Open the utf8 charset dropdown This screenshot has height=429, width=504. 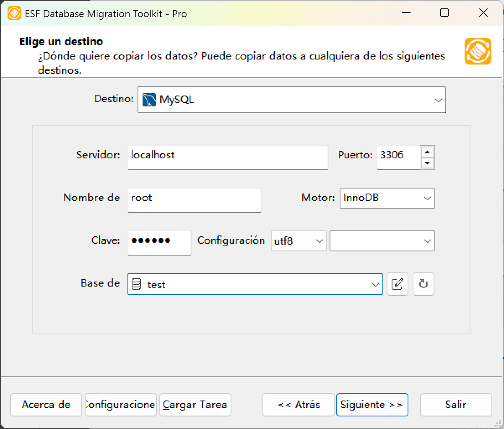(317, 241)
